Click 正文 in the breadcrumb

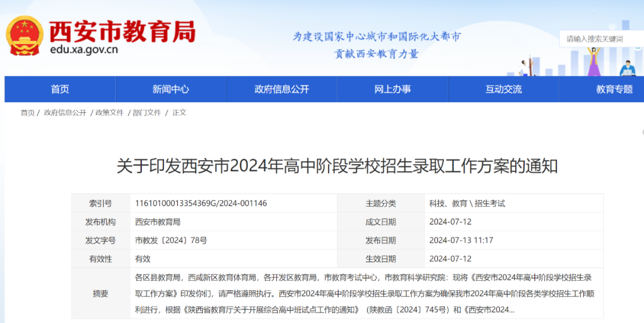179,113
